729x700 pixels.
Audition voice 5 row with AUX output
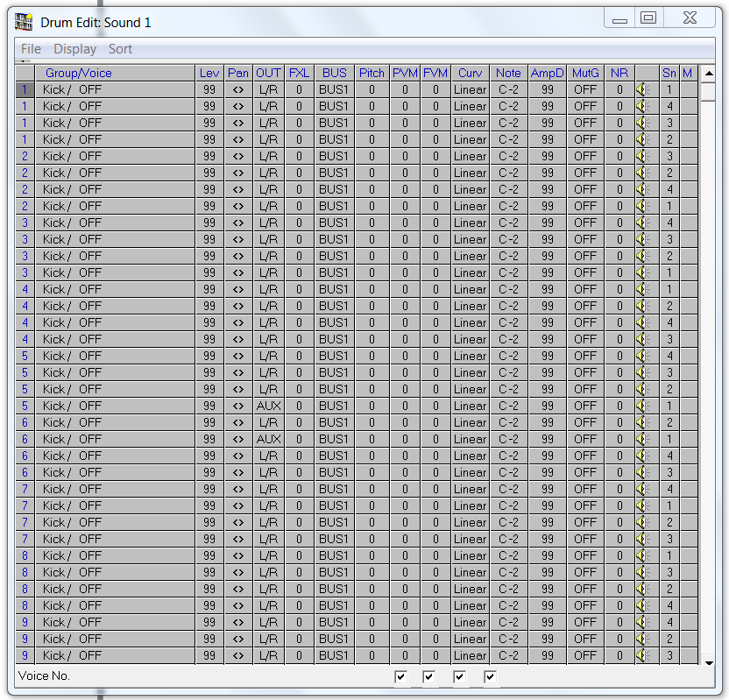[x=643, y=406]
